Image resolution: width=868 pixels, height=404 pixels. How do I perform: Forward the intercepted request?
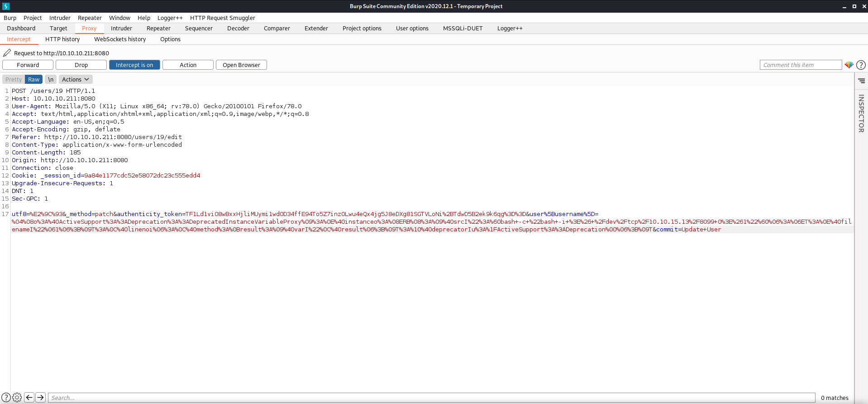(x=28, y=65)
